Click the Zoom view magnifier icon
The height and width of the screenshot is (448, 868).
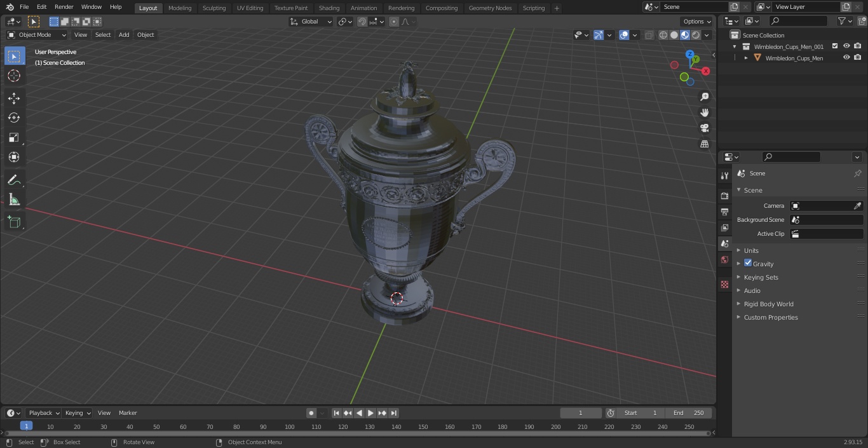tap(704, 97)
